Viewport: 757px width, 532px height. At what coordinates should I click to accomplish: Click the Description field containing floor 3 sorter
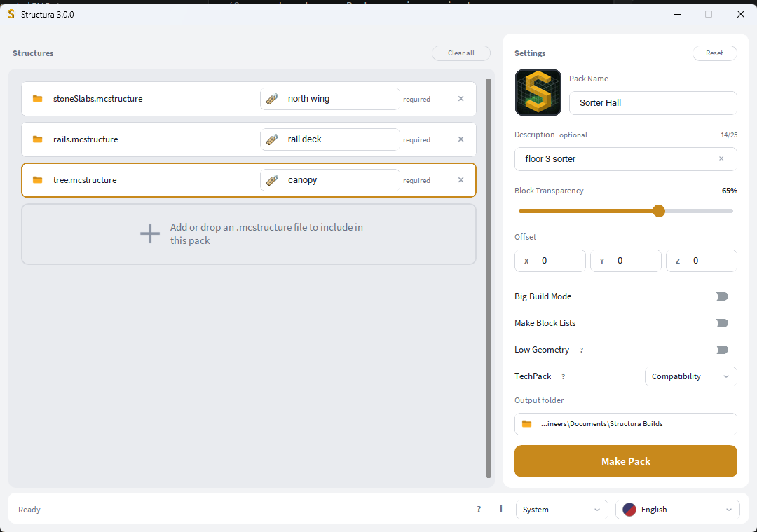point(626,159)
